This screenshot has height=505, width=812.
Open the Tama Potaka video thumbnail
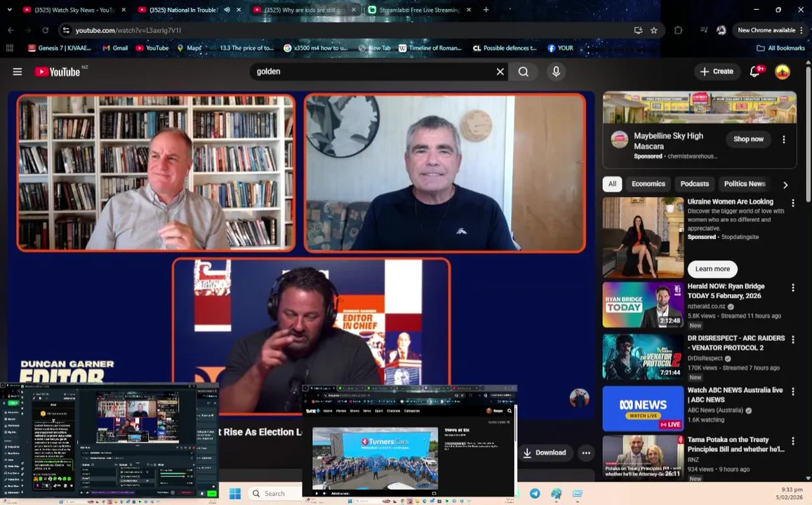pos(643,457)
